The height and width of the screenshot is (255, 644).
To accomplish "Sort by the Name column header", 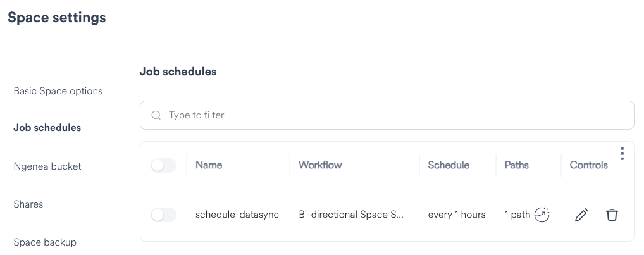I will coord(209,165).
